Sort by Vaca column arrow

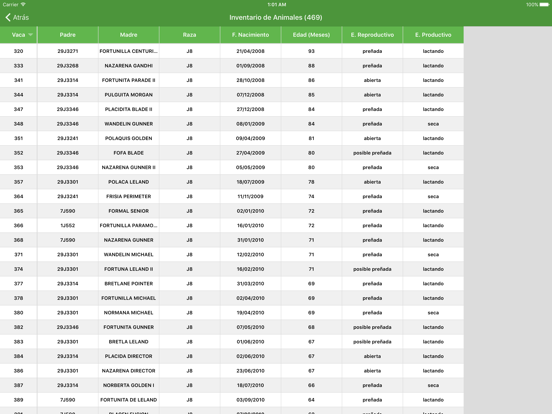[30, 34]
